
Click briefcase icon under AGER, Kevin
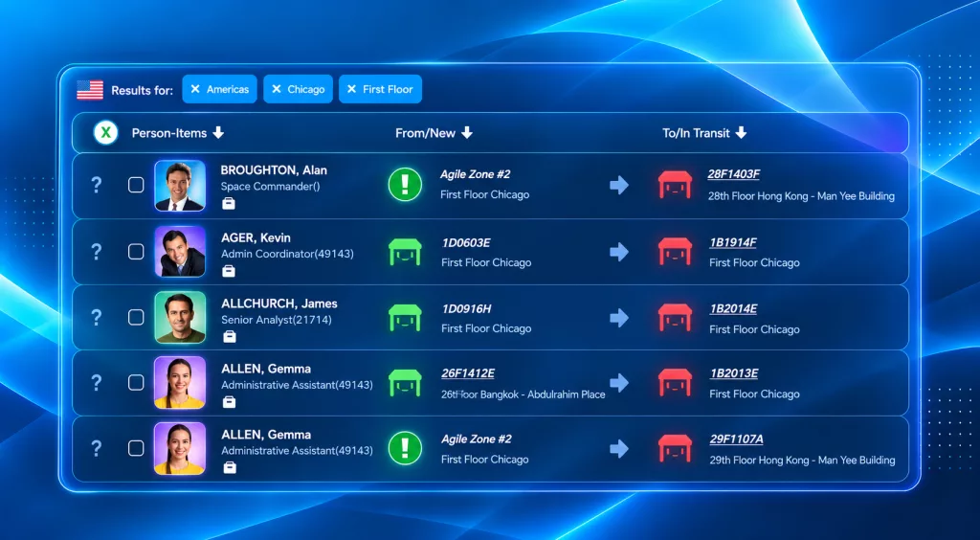pos(229,271)
